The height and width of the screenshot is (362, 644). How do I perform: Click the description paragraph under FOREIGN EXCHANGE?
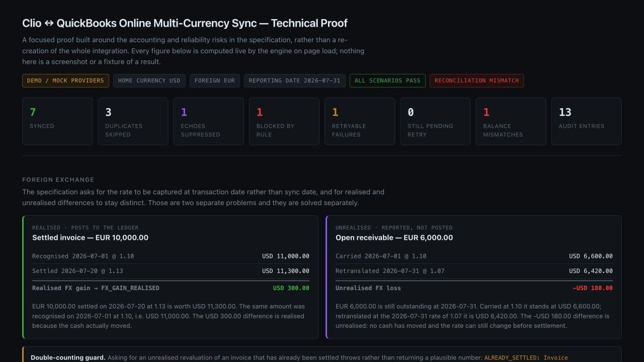(203, 197)
